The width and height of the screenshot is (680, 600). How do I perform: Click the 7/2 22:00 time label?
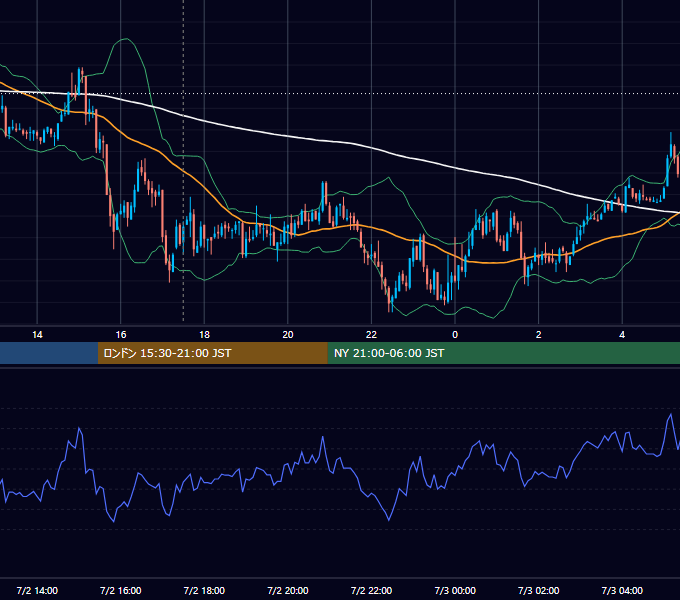tap(371, 590)
